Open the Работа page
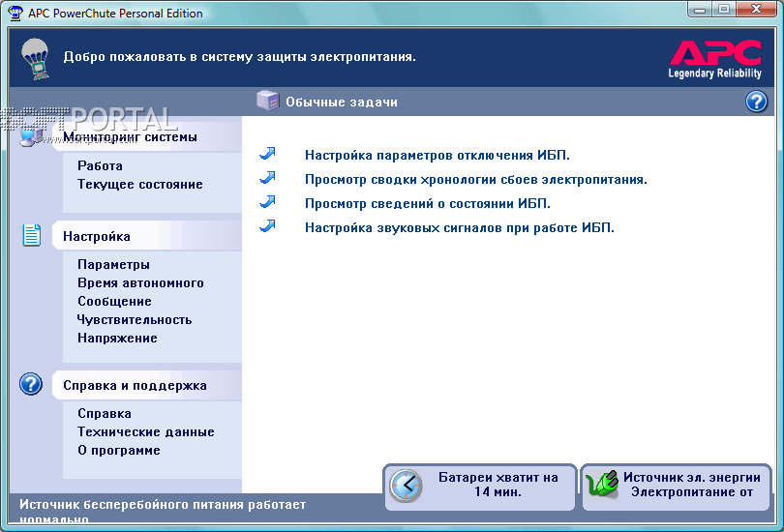 [100, 165]
